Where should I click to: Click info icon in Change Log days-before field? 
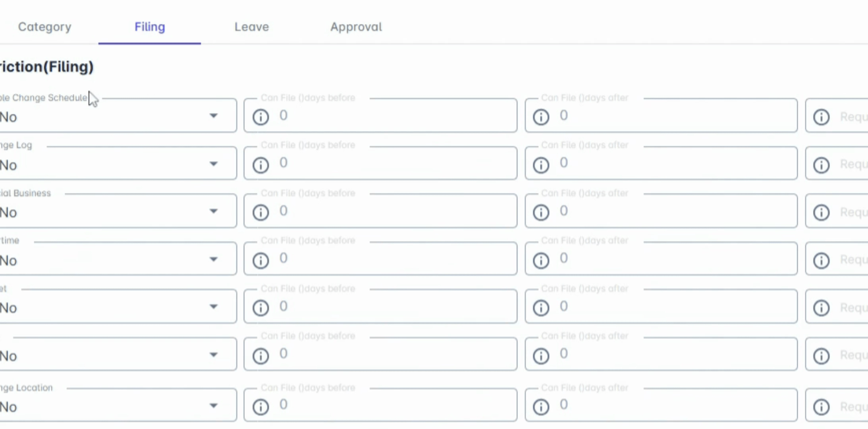point(260,165)
